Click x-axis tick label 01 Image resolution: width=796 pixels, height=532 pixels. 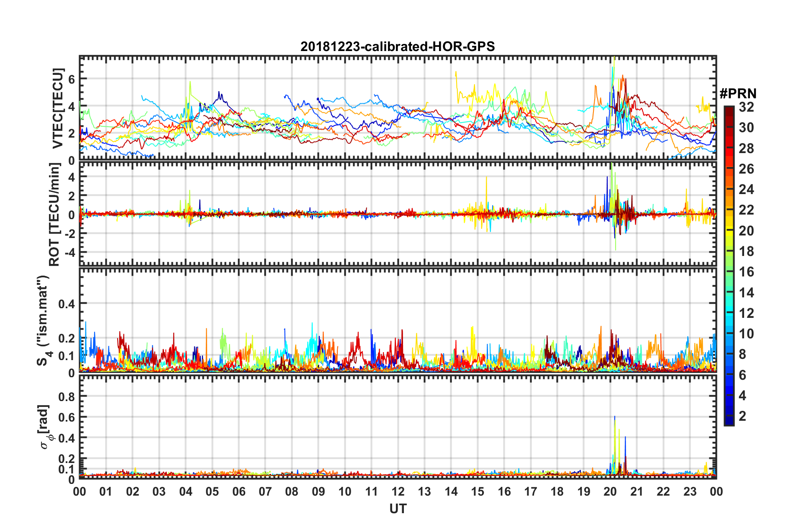[x=106, y=491]
